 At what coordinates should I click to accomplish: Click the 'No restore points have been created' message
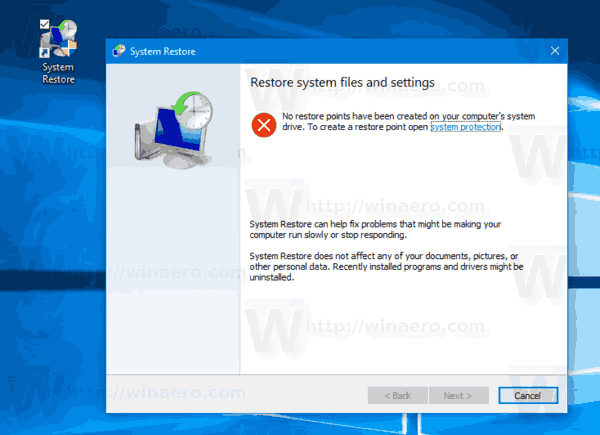[409, 122]
